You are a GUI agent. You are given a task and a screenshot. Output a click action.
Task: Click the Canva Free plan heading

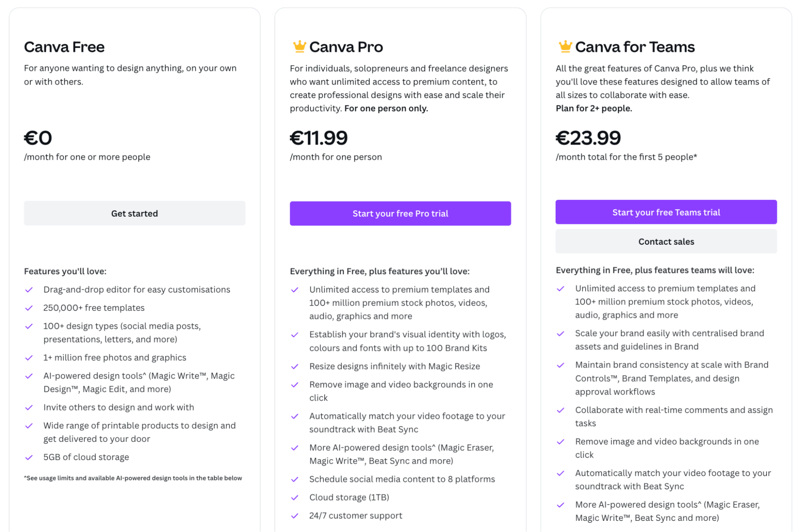click(64, 47)
